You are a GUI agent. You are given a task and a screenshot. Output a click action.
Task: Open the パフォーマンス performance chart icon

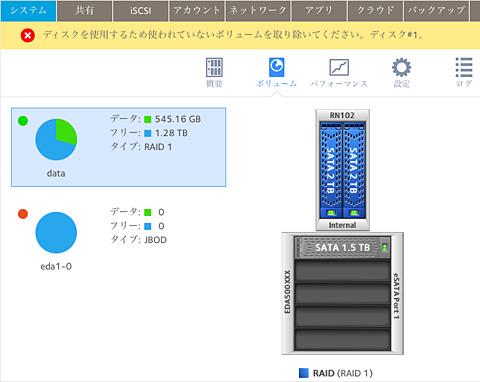click(339, 67)
